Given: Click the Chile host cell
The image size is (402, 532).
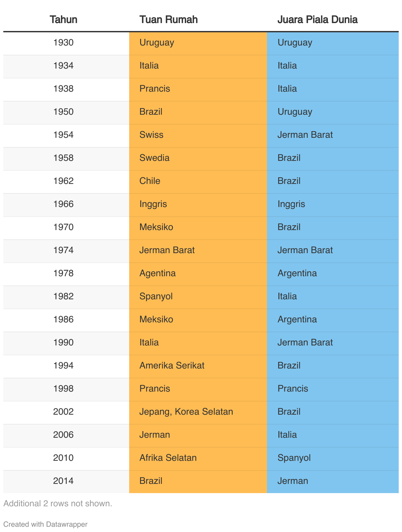Looking at the screenshot, I should 198,181.
